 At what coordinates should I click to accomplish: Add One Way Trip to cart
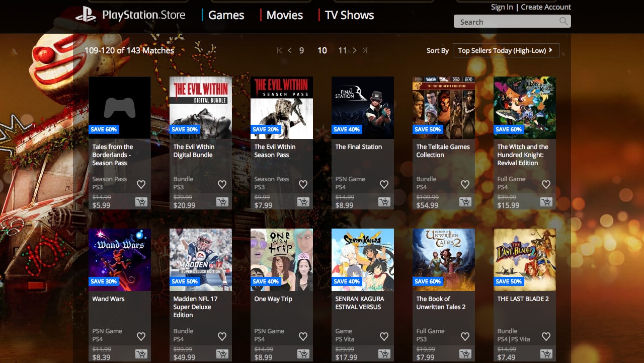coord(303,354)
